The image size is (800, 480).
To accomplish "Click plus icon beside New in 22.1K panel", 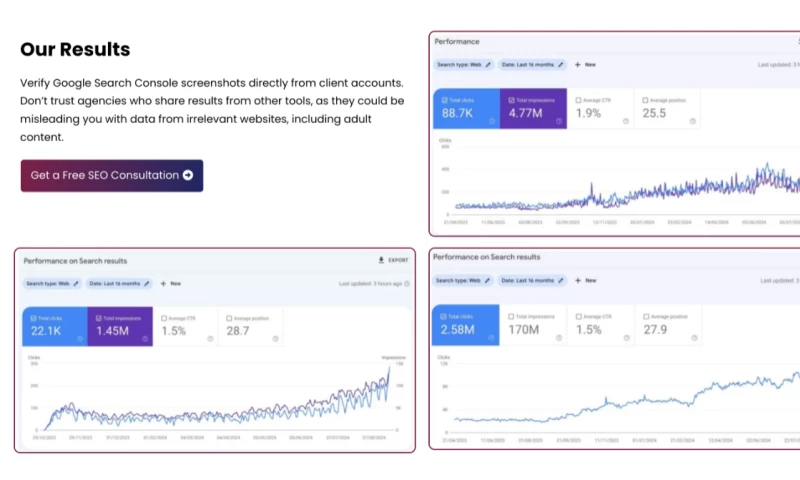I will coord(163,283).
